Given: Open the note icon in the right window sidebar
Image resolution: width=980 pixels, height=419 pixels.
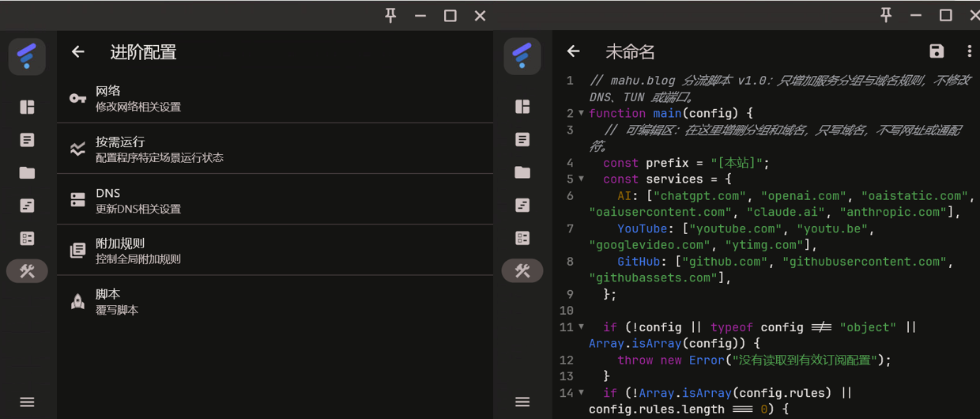Looking at the screenshot, I should pos(522,206).
